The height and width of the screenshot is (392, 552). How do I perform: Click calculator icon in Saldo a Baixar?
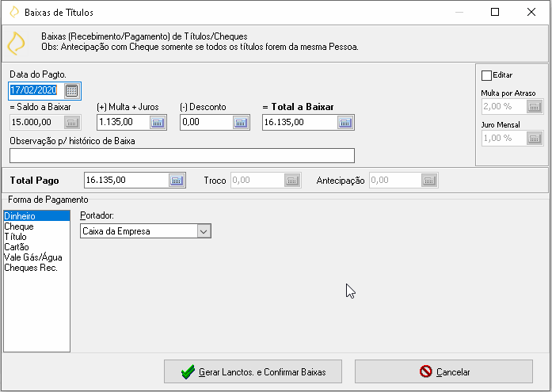(x=72, y=123)
